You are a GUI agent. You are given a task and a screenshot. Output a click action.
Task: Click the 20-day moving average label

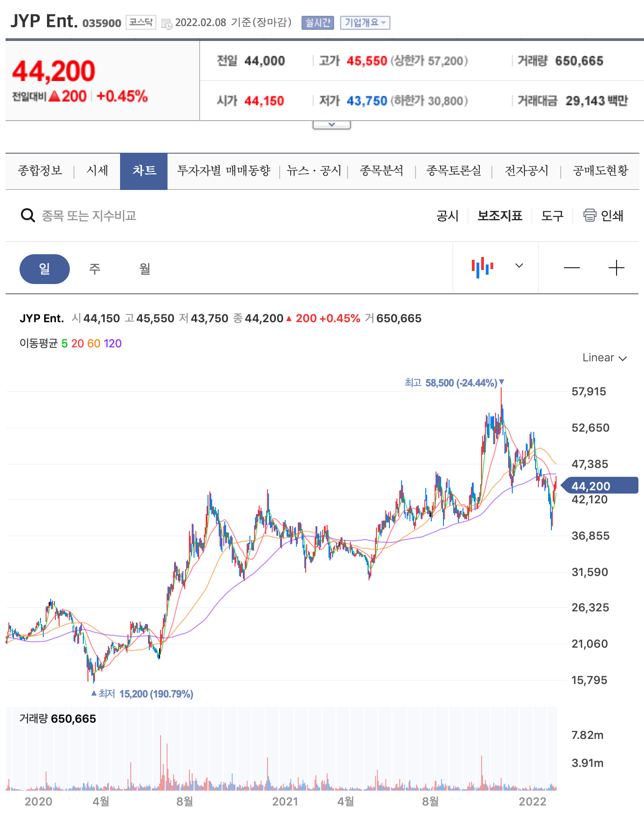click(x=77, y=344)
